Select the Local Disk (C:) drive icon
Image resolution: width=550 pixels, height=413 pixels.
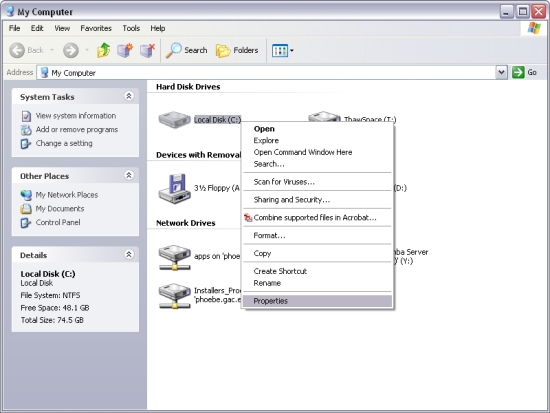pyautogui.click(x=174, y=120)
